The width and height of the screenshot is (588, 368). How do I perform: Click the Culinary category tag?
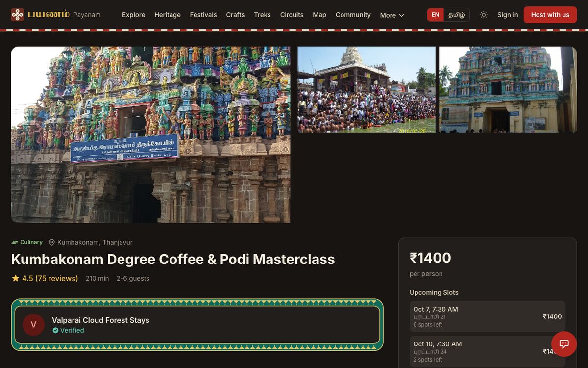pos(27,242)
